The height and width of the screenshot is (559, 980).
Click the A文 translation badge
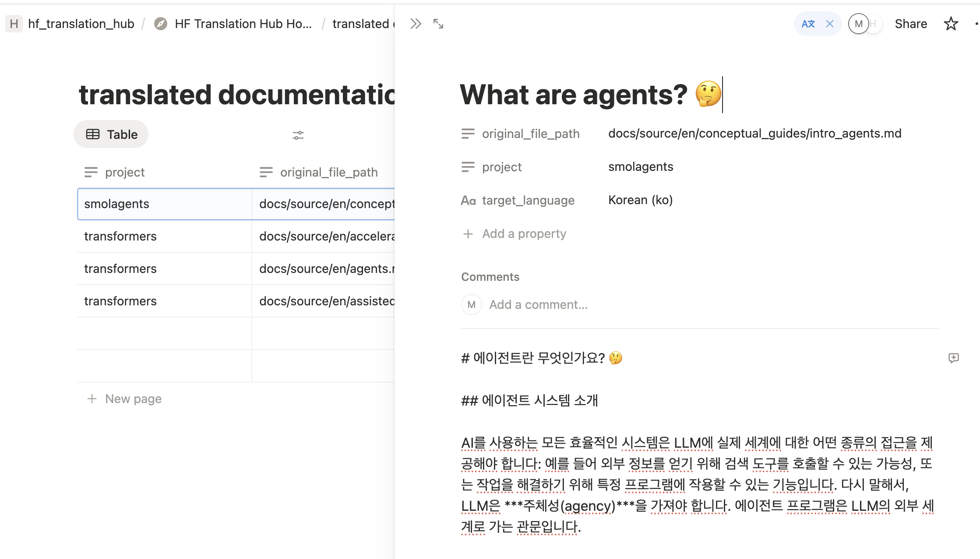808,24
